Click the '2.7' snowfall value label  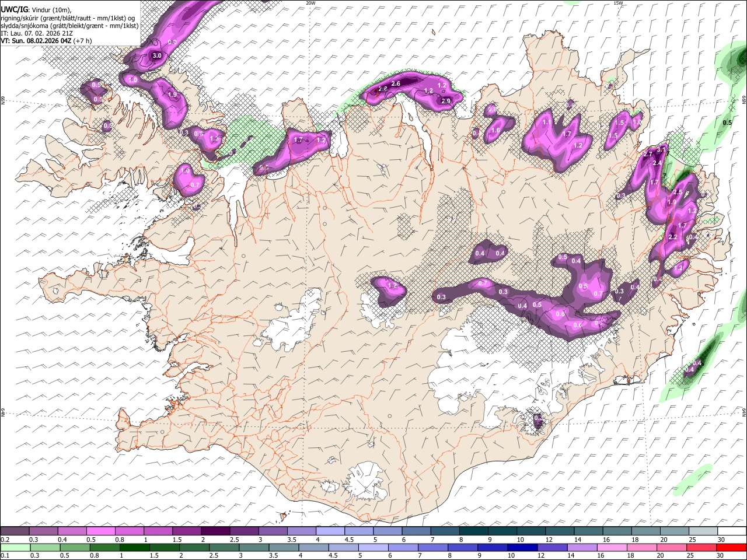(x=647, y=155)
